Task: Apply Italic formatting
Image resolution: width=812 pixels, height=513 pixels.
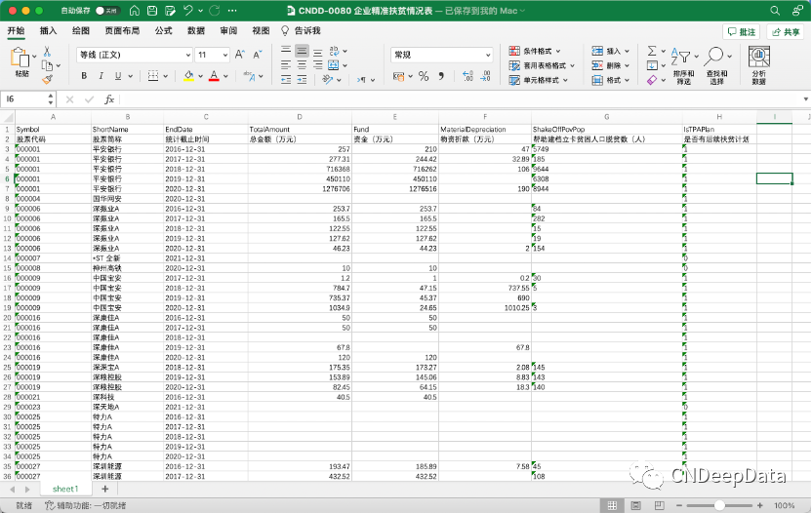Action: 101,76
